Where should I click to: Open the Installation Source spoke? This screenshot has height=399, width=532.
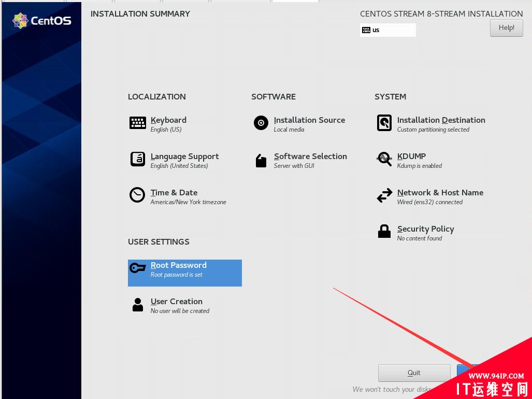(309, 120)
